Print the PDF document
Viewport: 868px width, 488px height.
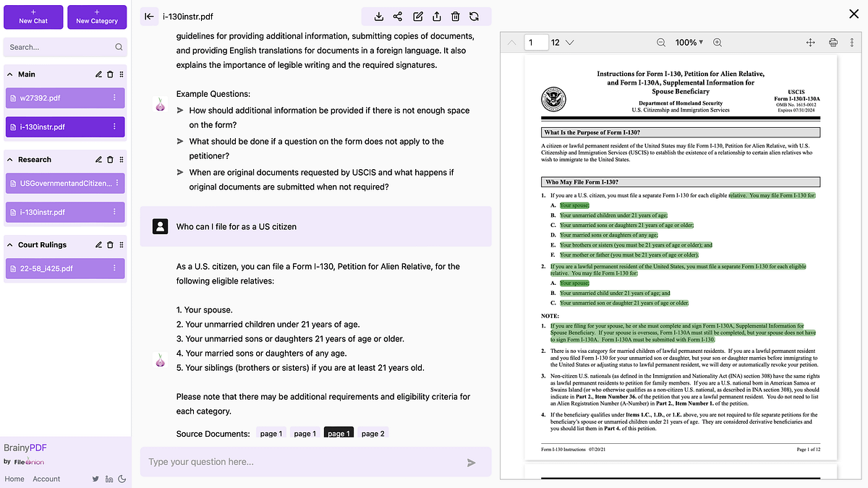(x=833, y=43)
